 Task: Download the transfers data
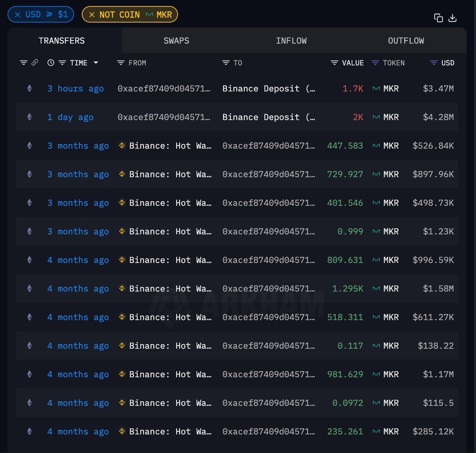tap(453, 18)
